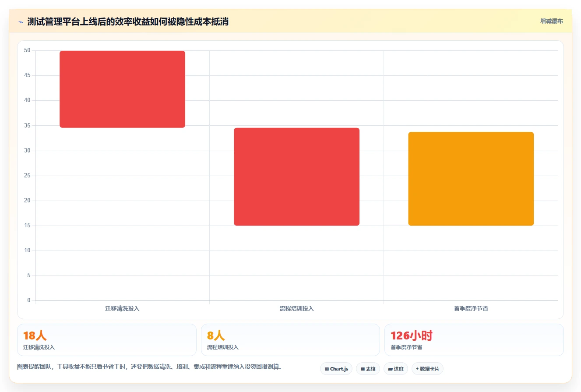This screenshot has height=392, width=581.
Task: Click x-axis label 迁移清洗投入
Action: (123, 308)
